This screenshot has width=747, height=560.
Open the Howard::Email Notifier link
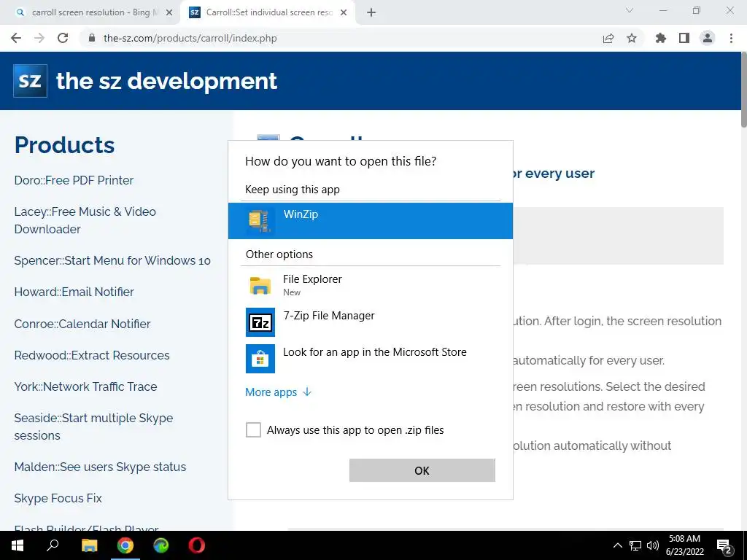(74, 292)
